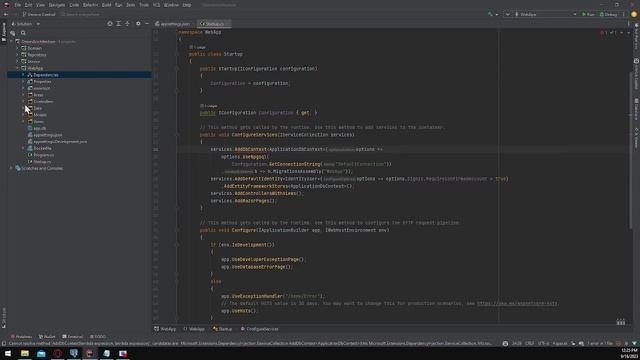Click the red error indicator in editor
The image size is (640, 360).
tap(604, 33)
